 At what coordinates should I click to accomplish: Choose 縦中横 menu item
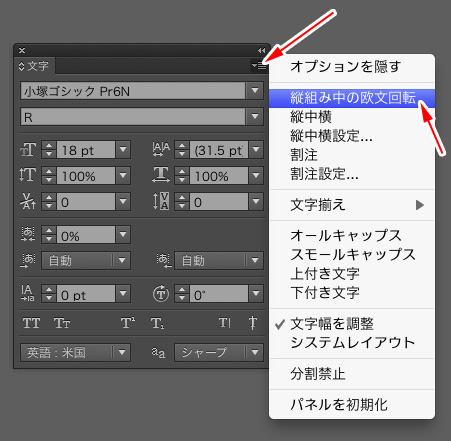pyautogui.click(x=352, y=117)
